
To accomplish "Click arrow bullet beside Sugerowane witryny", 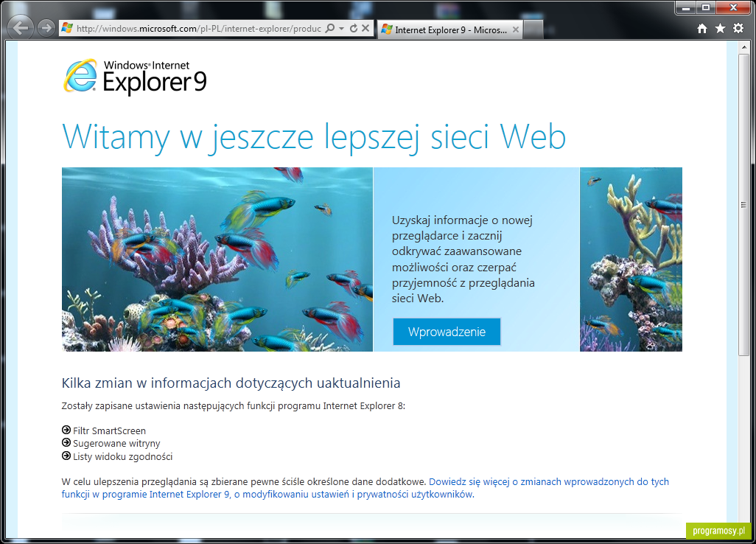I will pos(66,443).
